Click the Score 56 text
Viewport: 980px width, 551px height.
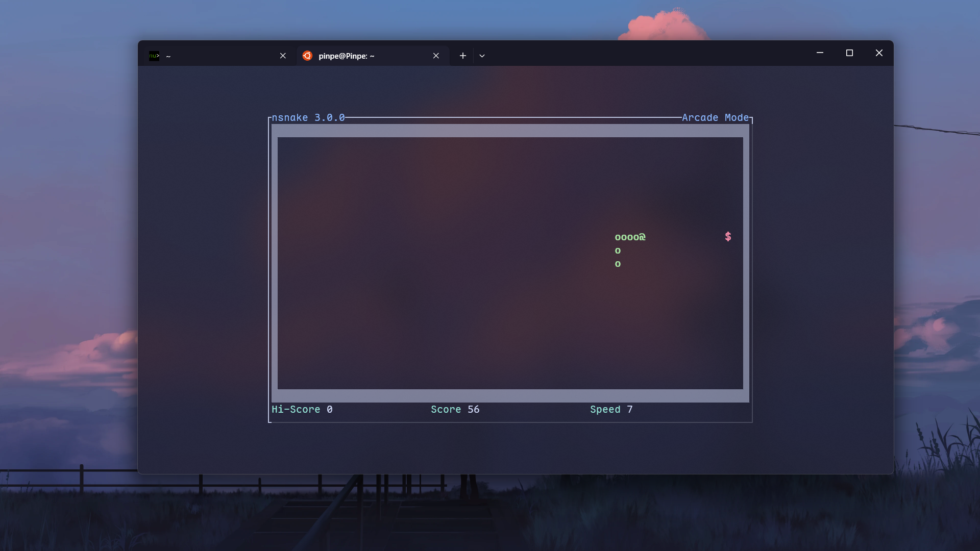coord(455,409)
